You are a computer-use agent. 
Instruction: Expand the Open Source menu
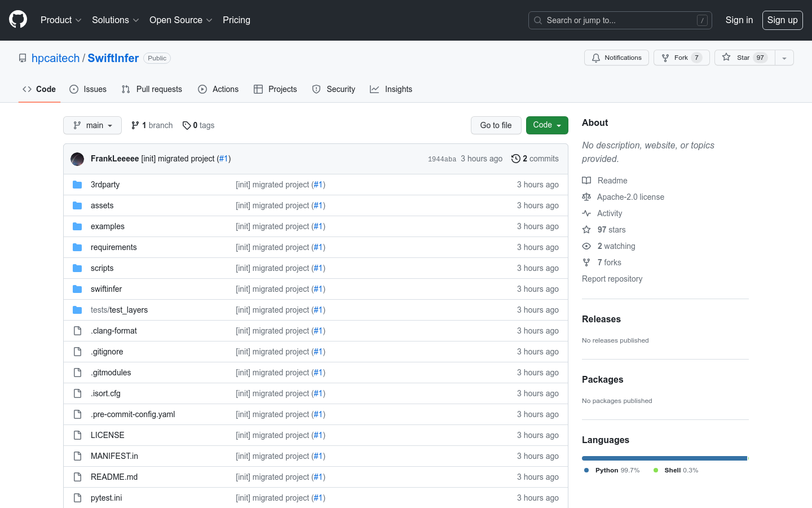180,20
